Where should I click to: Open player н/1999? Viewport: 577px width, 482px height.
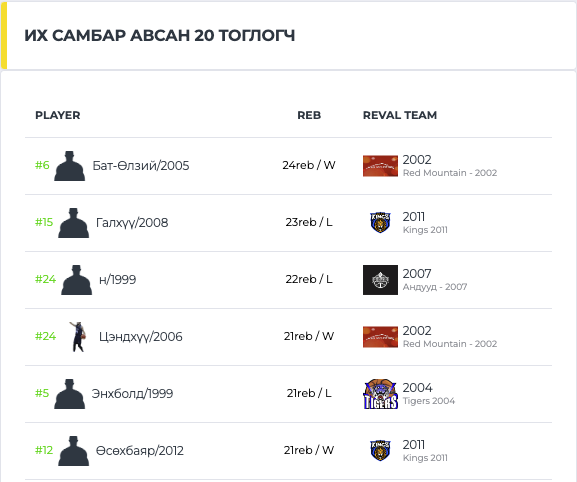point(117,280)
